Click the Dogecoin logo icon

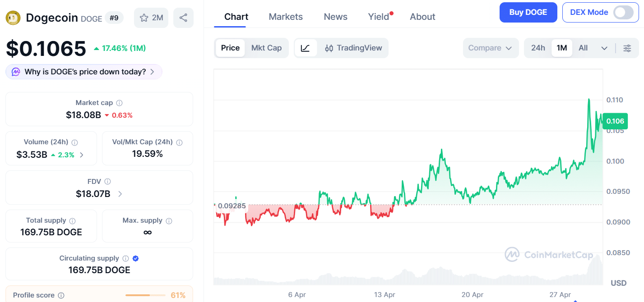(x=13, y=18)
